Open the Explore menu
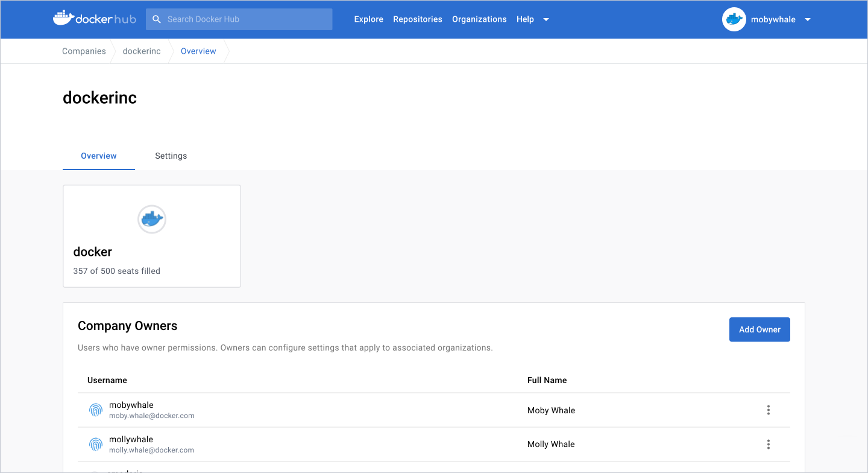The image size is (868, 473). click(369, 19)
